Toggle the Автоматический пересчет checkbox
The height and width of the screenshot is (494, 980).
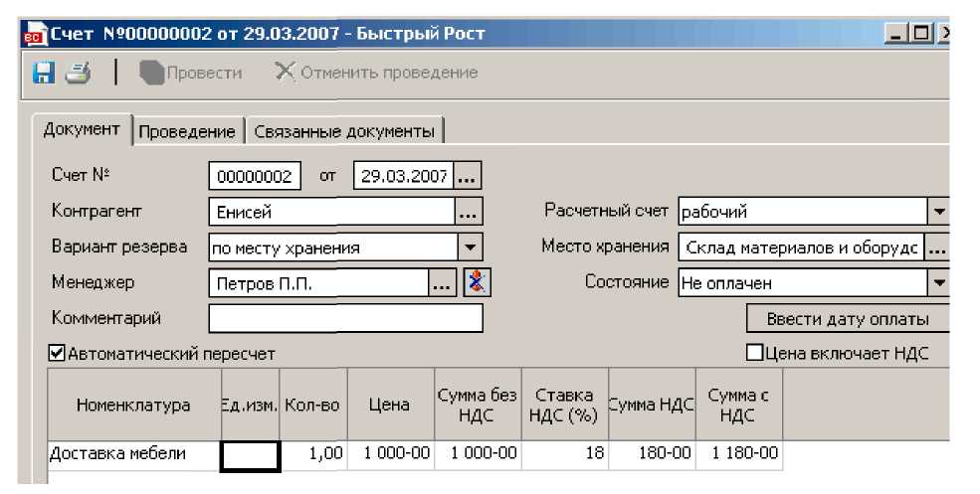[57, 354]
